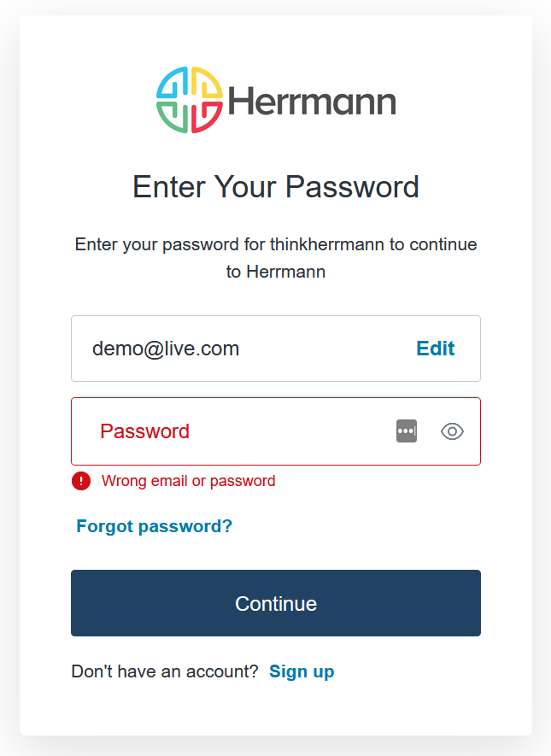Click the Wrong email or password message
Image resolution: width=551 pixels, height=756 pixels.
point(189,481)
